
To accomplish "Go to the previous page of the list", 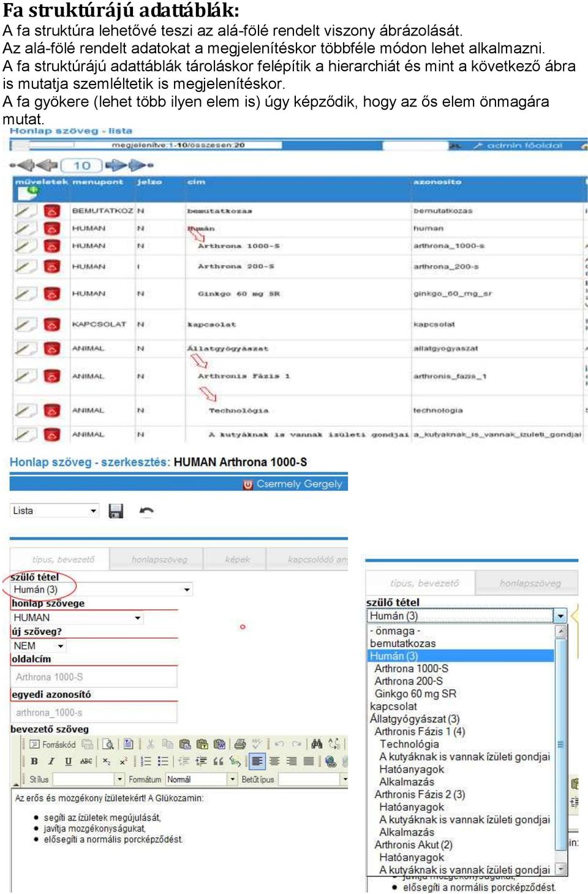I will [x=47, y=165].
